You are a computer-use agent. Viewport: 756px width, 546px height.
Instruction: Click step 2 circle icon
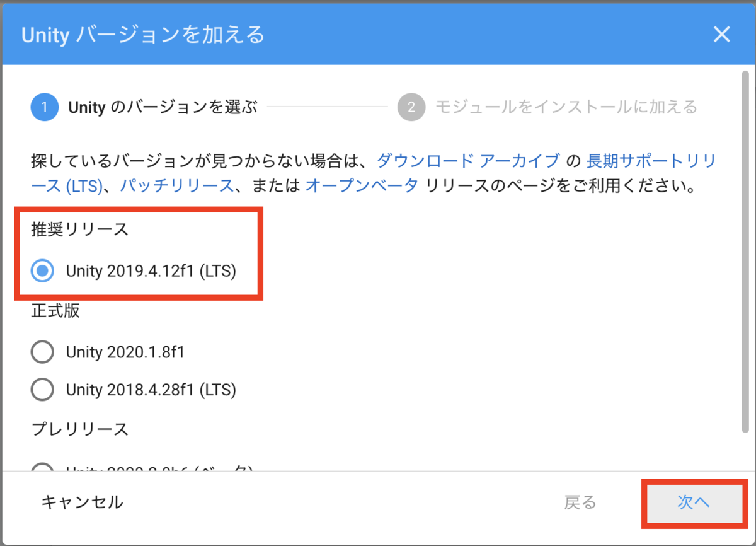coord(411,107)
